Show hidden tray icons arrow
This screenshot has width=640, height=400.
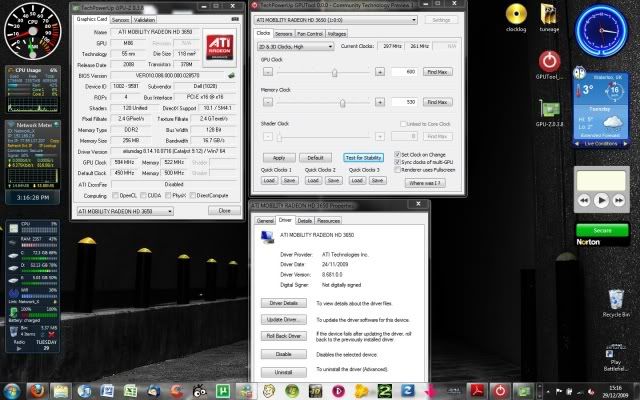(x=548, y=391)
